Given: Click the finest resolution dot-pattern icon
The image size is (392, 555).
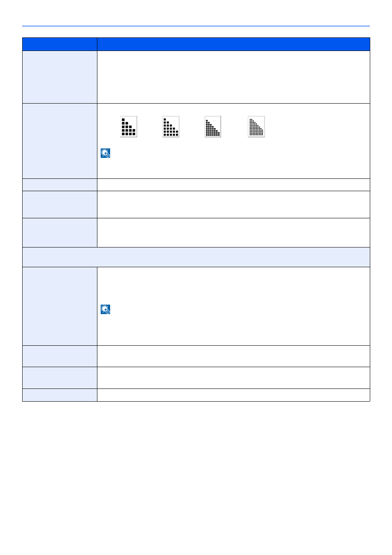Looking at the screenshot, I should point(256,127).
